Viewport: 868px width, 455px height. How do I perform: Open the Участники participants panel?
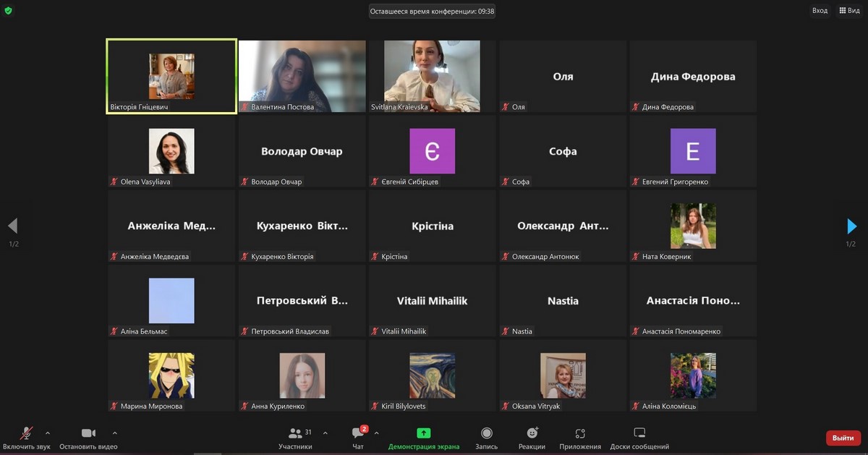pyautogui.click(x=295, y=434)
